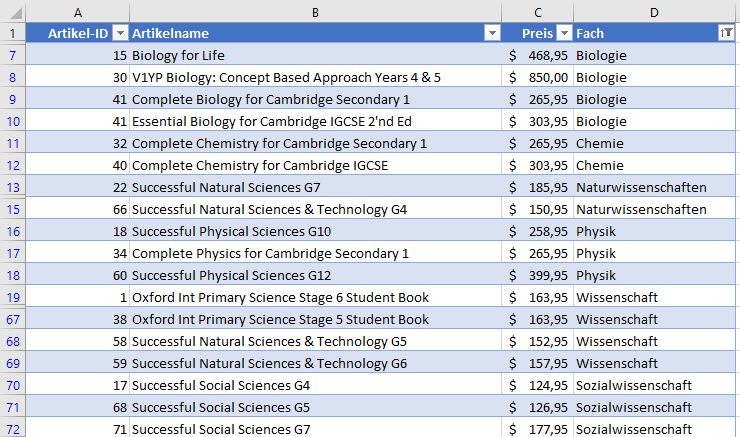Screen dimensions: 740x437
Task: Click the Fach header cell
Action: click(654, 33)
